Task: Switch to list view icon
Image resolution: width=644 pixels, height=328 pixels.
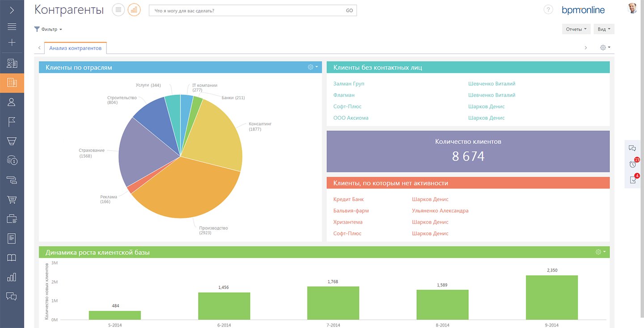Action: (118, 10)
